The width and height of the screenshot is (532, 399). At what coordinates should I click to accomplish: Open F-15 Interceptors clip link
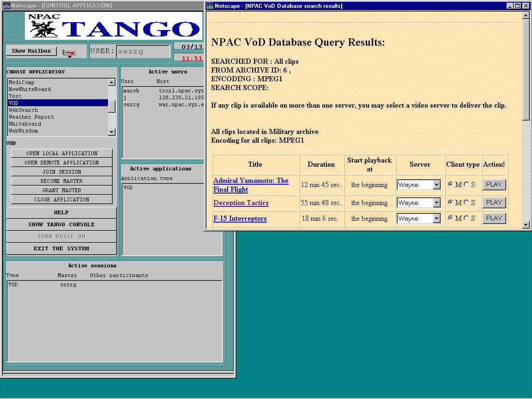pyautogui.click(x=240, y=218)
